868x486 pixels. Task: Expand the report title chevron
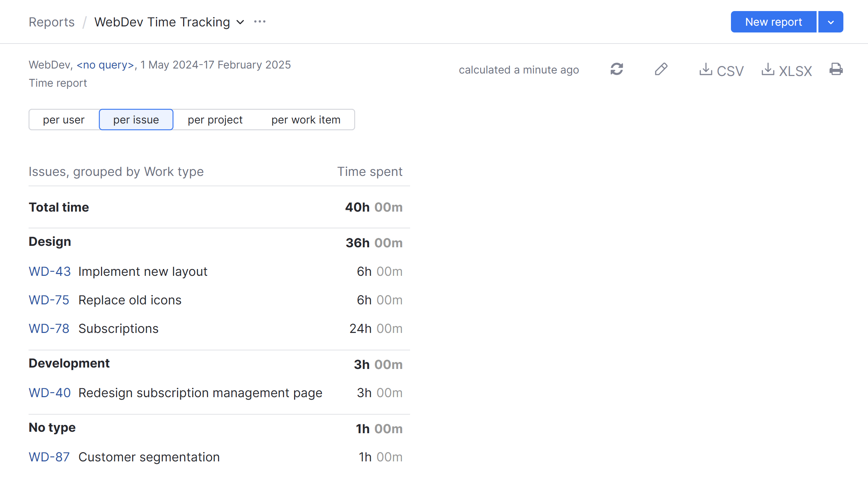(x=240, y=22)
